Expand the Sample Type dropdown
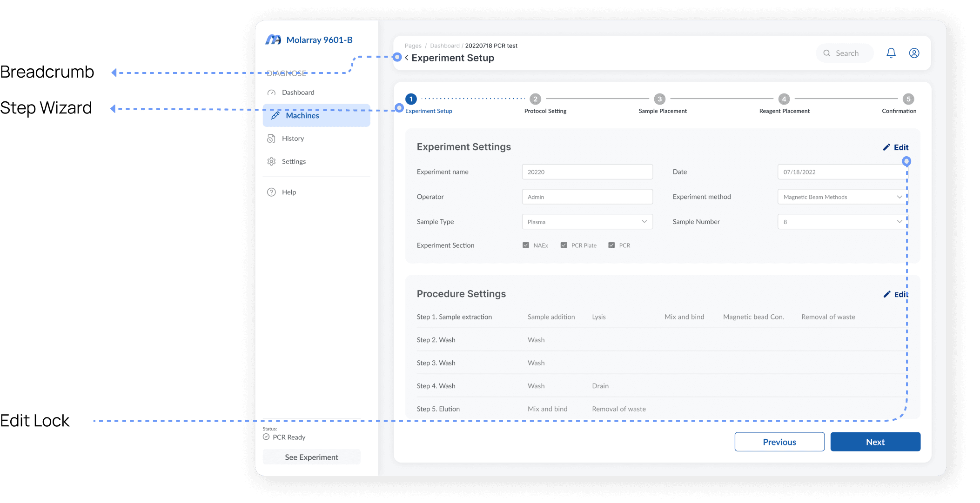Viewport: 980px width, 503px height. pos(644,222)
